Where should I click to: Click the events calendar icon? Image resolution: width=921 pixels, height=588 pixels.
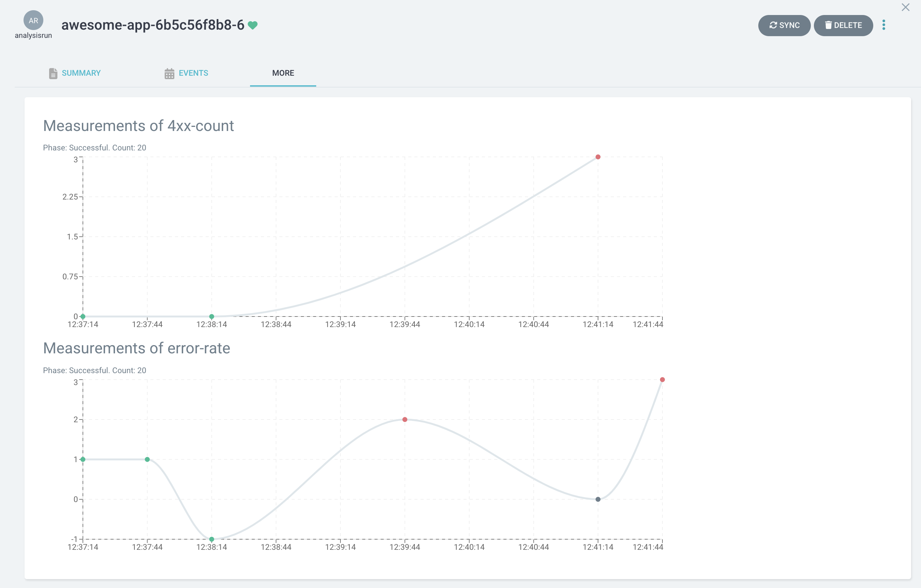coord(169,73)
